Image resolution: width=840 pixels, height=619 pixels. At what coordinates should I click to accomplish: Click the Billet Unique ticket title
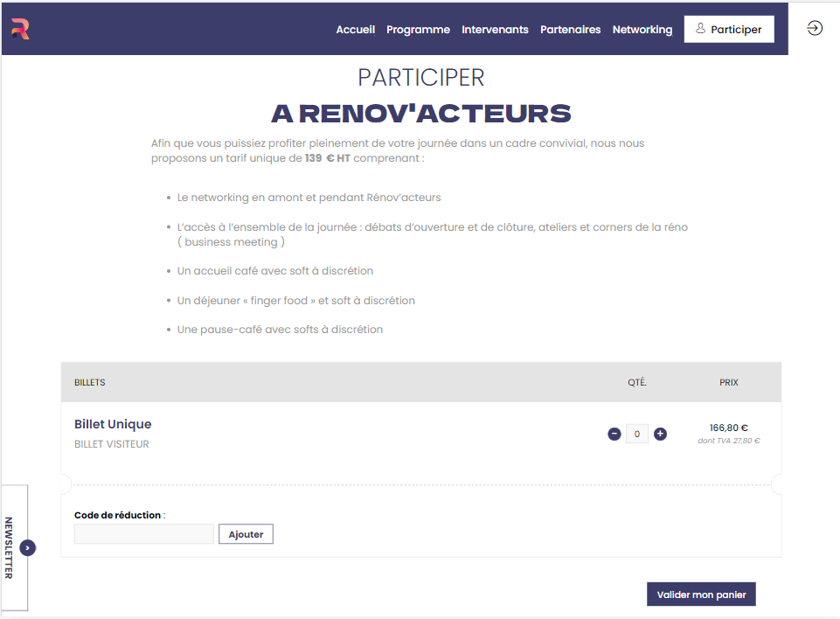click(x=113, y=424)
